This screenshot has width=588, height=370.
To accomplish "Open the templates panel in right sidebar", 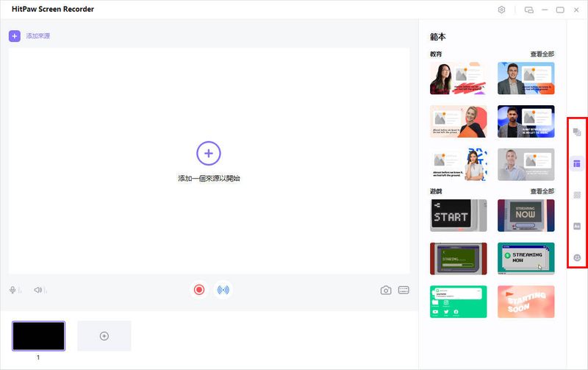I will coord(577,163).
